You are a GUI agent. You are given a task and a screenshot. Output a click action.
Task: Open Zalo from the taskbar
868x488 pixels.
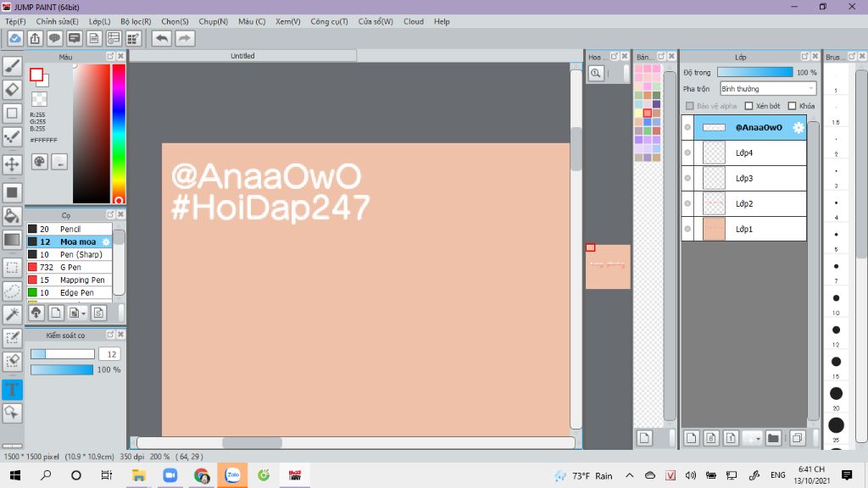pos(232,475)
